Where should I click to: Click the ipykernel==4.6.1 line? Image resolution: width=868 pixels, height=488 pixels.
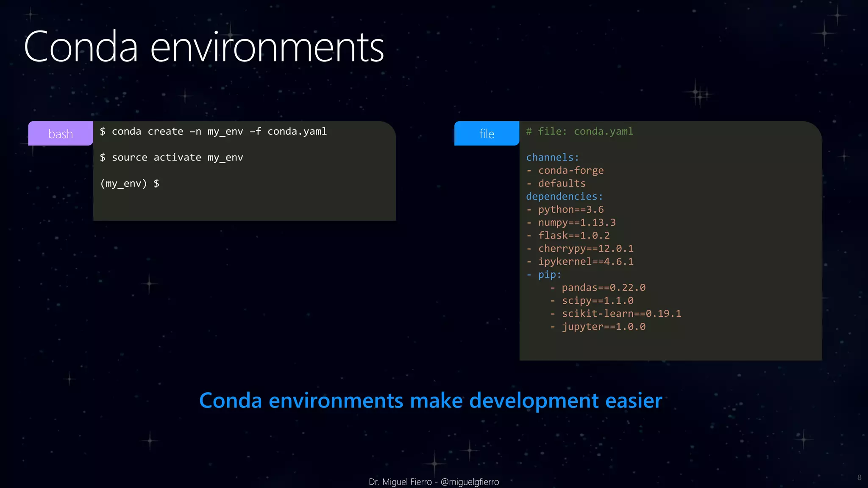(x=580, y=261)
